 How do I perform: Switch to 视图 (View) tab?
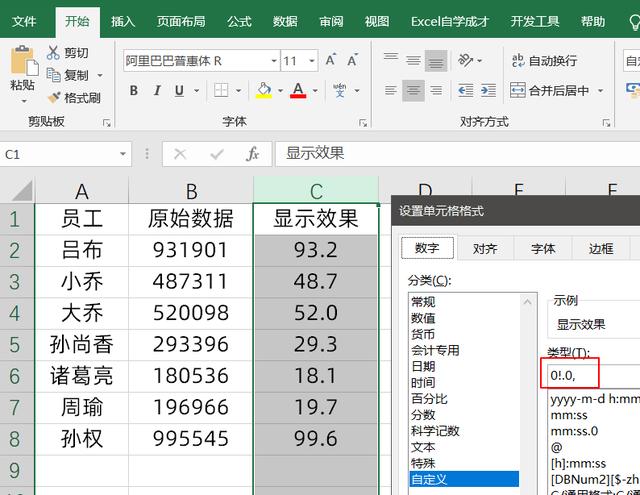377,21
